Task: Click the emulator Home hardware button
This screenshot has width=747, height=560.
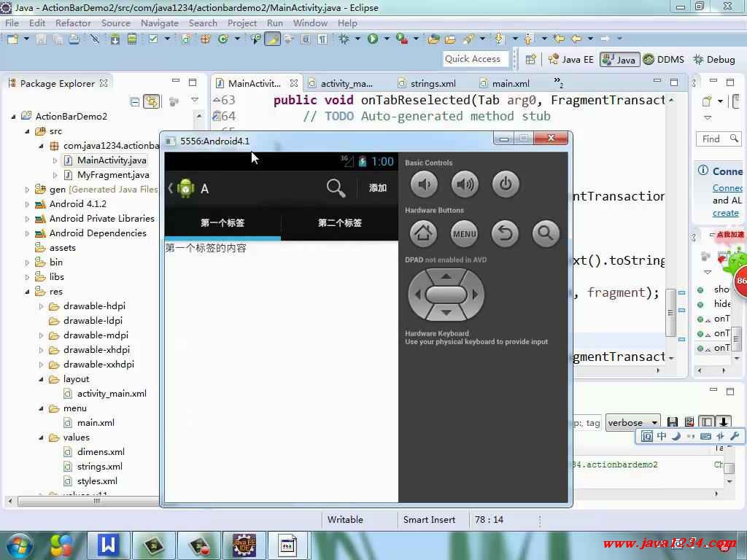Action: (x=424, y=233)
